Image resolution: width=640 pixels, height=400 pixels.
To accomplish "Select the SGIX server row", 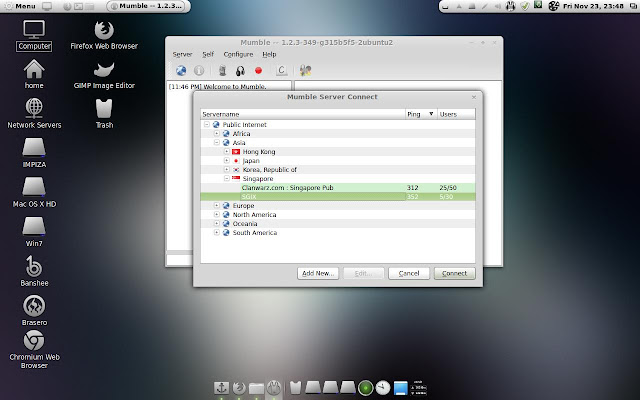I will (338, 197).
